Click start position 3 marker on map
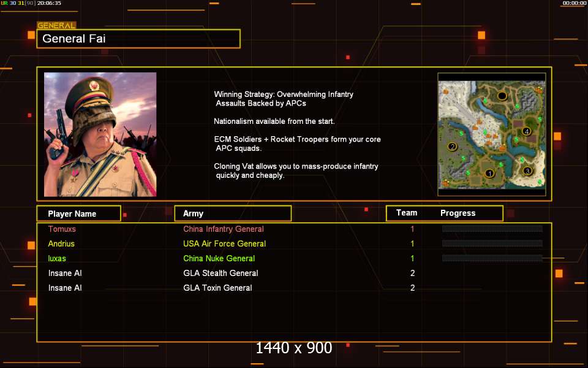Screen dimensions: 588x368 pos(527,171)
